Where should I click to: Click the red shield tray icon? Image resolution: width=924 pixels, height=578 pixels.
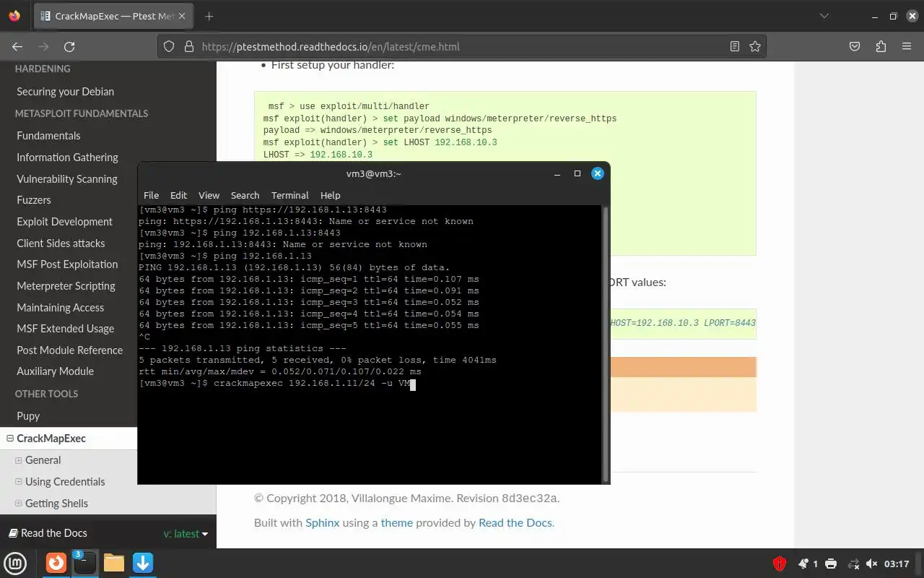[x=780, y=564]
